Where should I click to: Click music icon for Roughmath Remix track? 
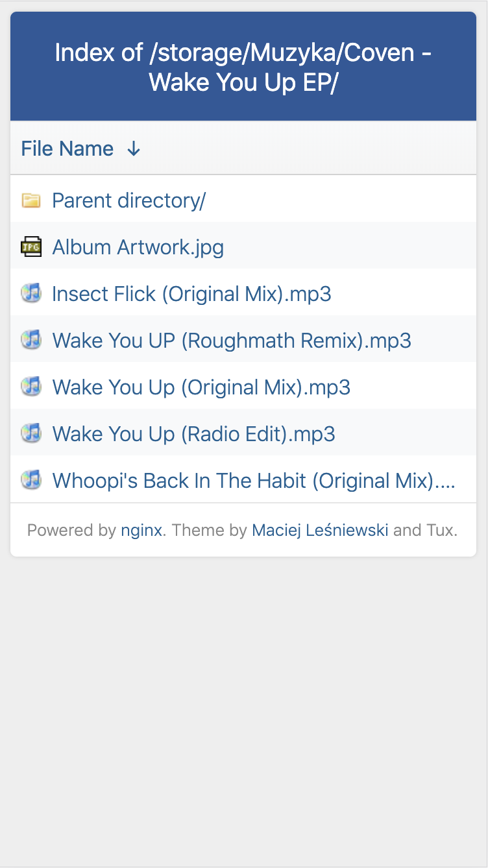coord(31,341)
